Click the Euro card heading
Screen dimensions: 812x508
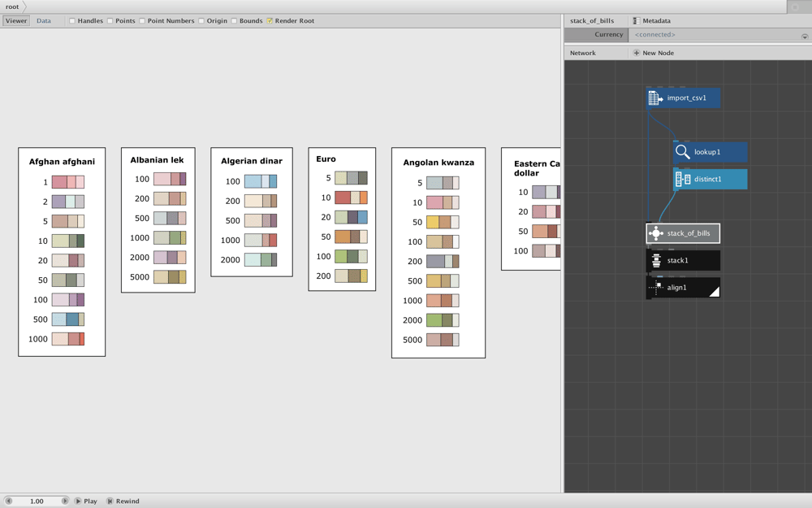[x=326, y=159]
